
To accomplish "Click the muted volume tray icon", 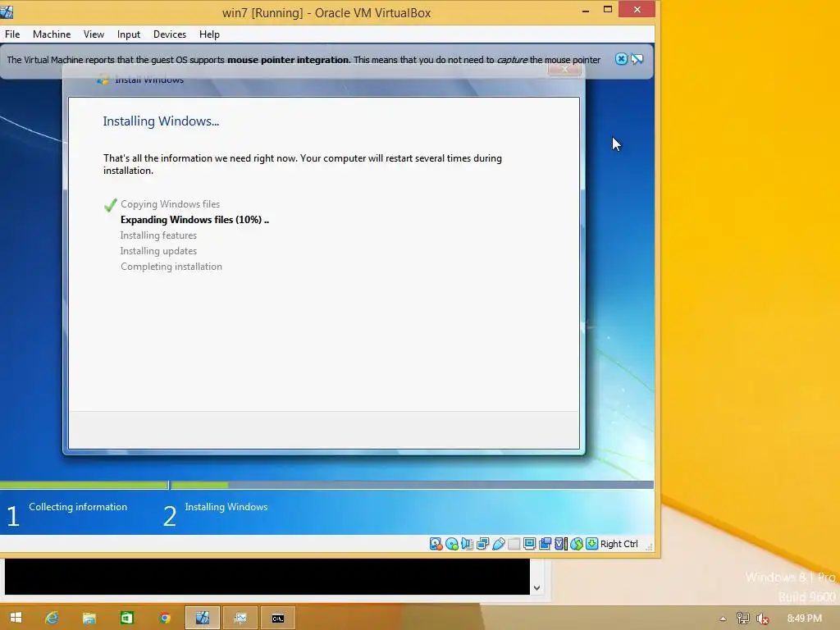I will tap(762, 619).
